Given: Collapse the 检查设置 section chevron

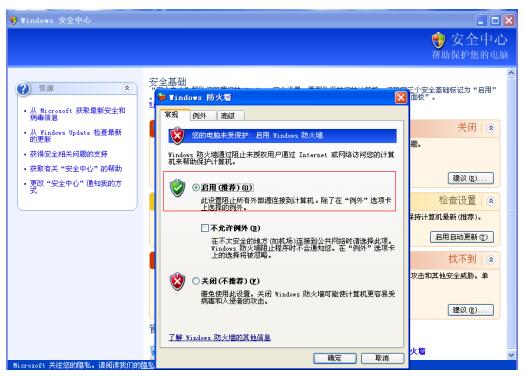Looking at the screenshot, I should (x=491, y=201).
